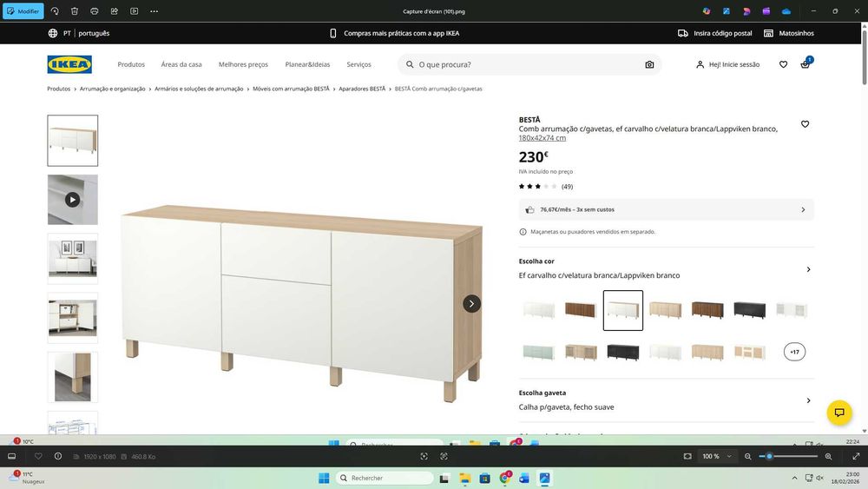Select the all-white colour swatch
This screenshot has height=489, width=868.
[x=539, y=310]
